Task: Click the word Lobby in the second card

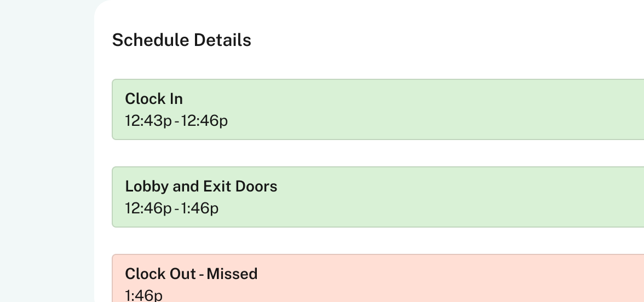Action: point(147,186)
